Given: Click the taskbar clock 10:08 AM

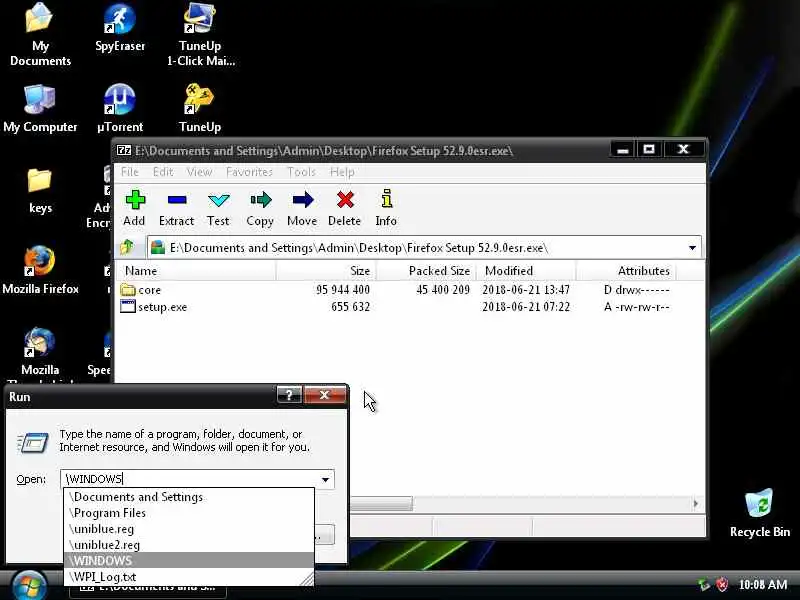Looking at the screenshot, I should click(x=763, y=585).
